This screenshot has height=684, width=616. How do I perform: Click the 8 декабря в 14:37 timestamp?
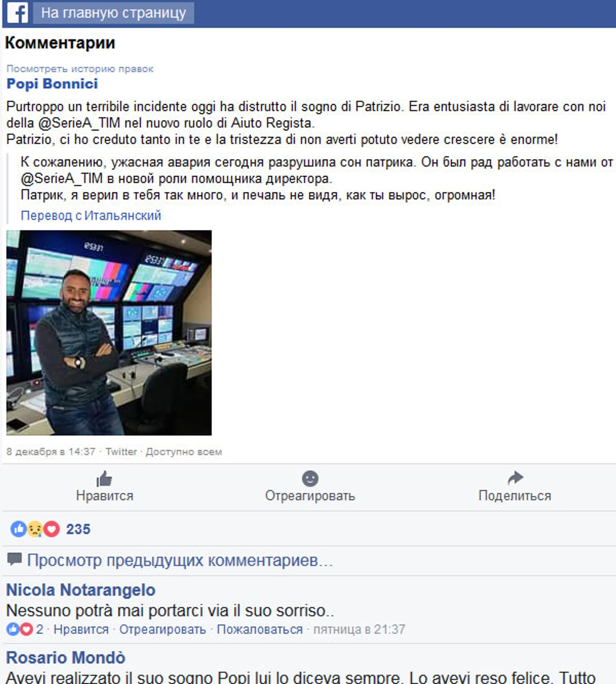[x=51, y=451]
